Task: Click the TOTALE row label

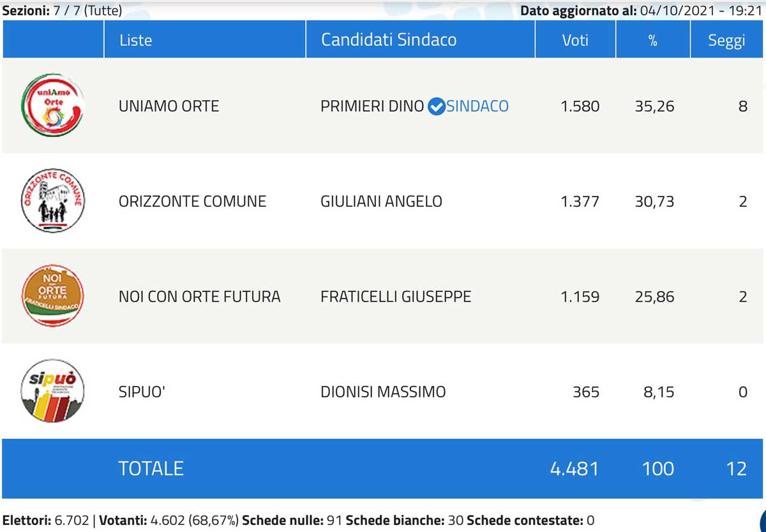Action: pos(151,468)
